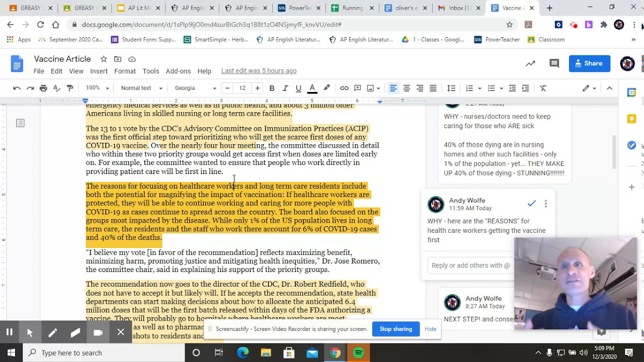Select justify alignment

click(x=433, y=88)
